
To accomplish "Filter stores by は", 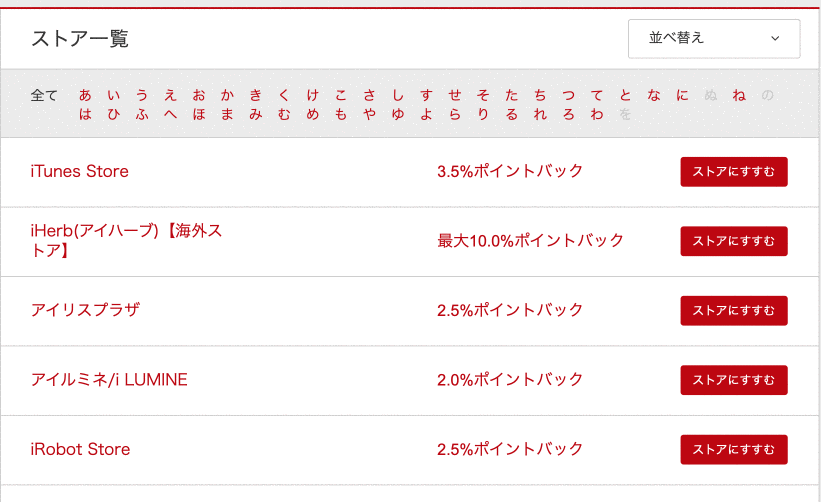I will 85,114.
